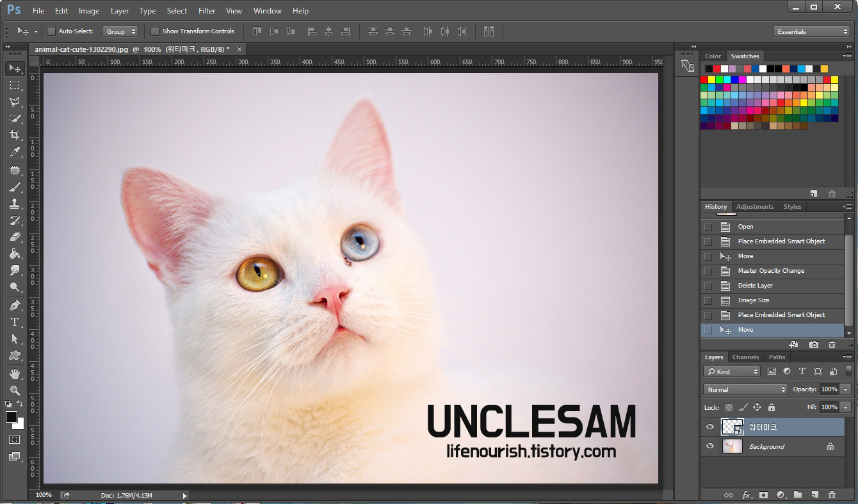Toggle Quick Mask mode
Image resolution: width=858 pixels, height=504 pixels.
click(x=14, y=440)
